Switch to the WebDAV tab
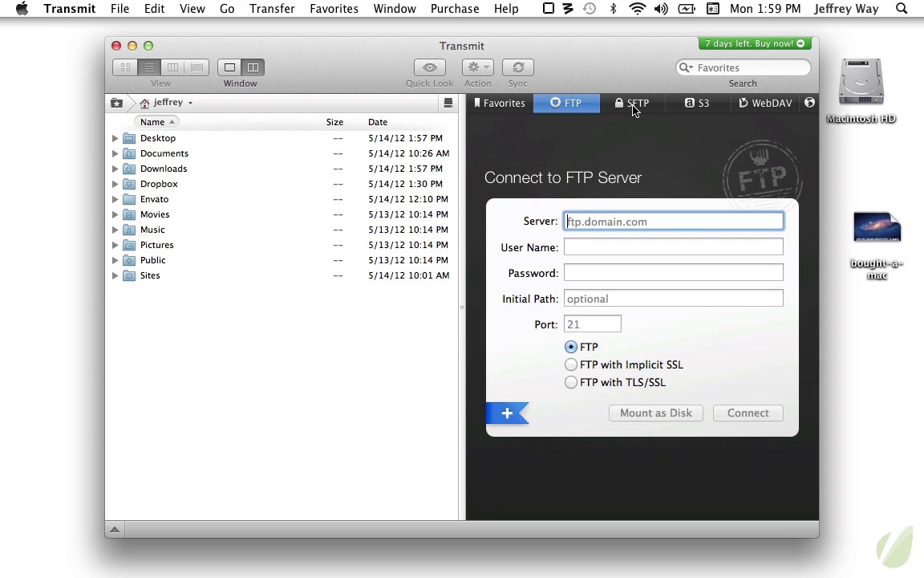 [x=765, y=104]
